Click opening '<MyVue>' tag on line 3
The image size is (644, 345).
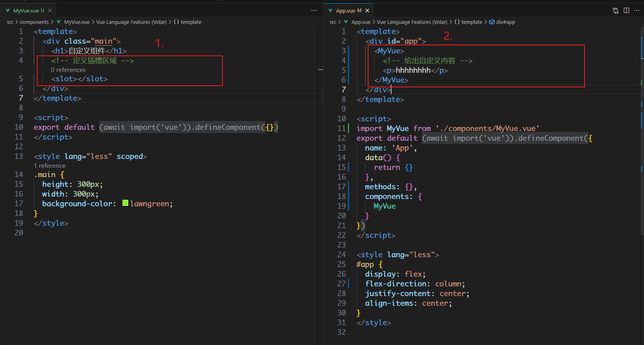pos(389,51)
